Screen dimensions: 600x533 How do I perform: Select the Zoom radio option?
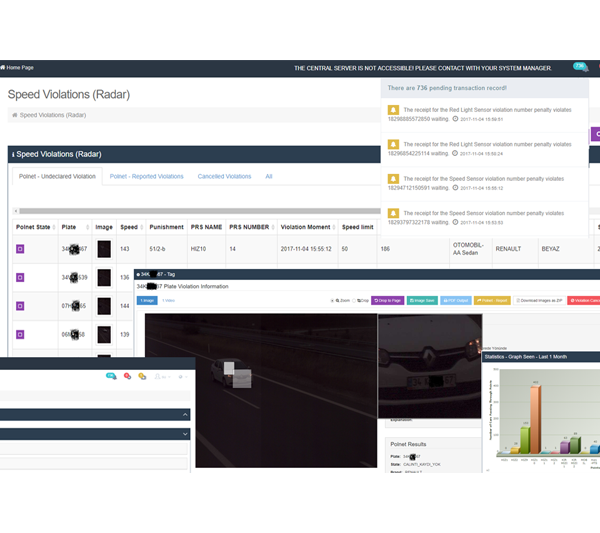coord(332,301)
